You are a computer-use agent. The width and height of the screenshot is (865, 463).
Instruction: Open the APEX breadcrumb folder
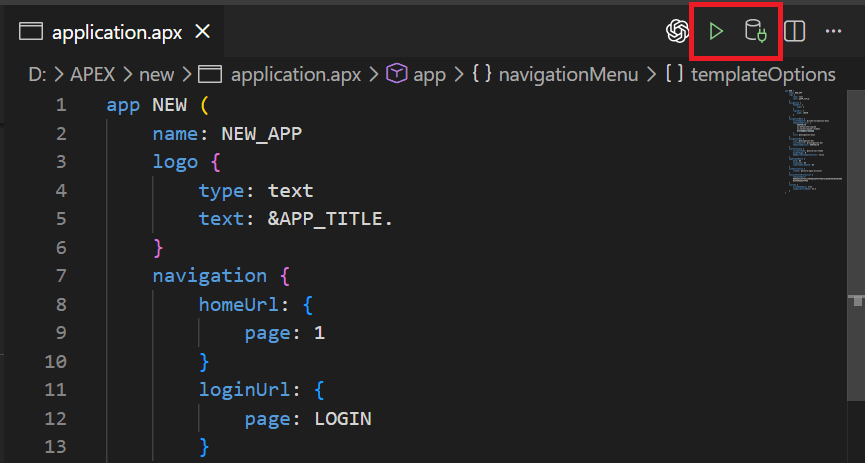coord(93,74)
